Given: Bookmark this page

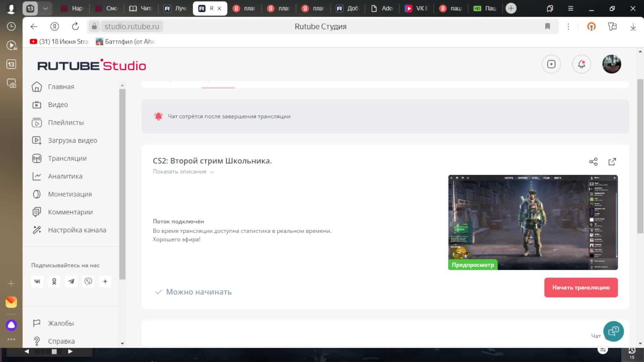Looking at the screenshot, I should point(547,26).
